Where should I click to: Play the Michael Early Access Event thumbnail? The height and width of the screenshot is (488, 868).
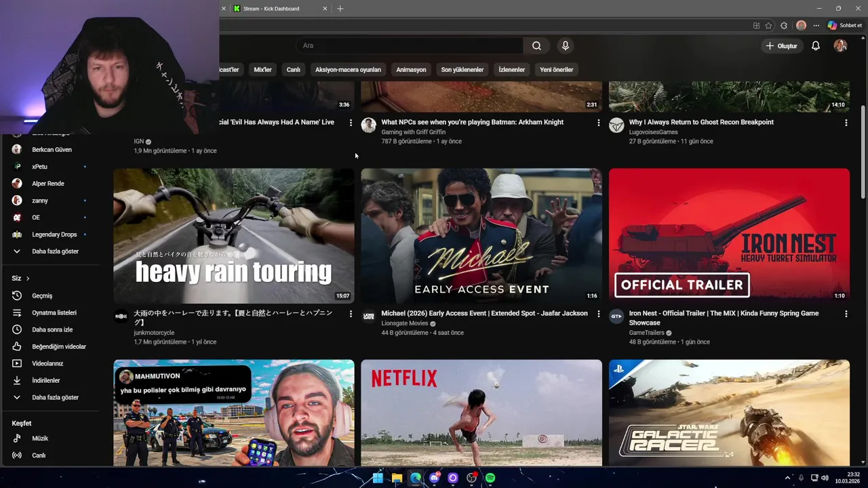[481, 236]
